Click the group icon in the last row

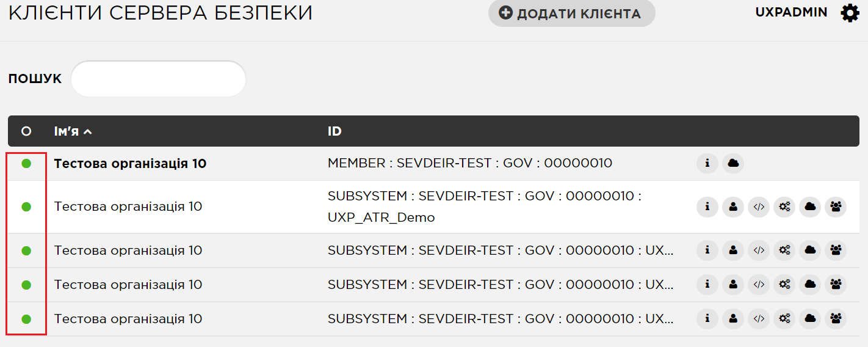click(836, 318)
